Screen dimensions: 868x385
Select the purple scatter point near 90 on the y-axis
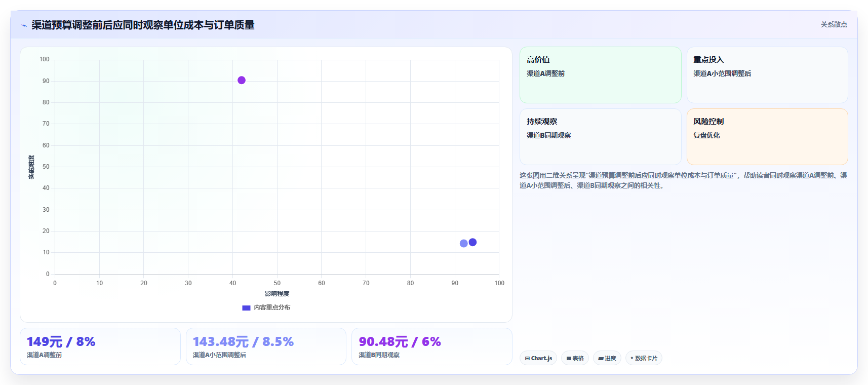[x=242, y=80]
